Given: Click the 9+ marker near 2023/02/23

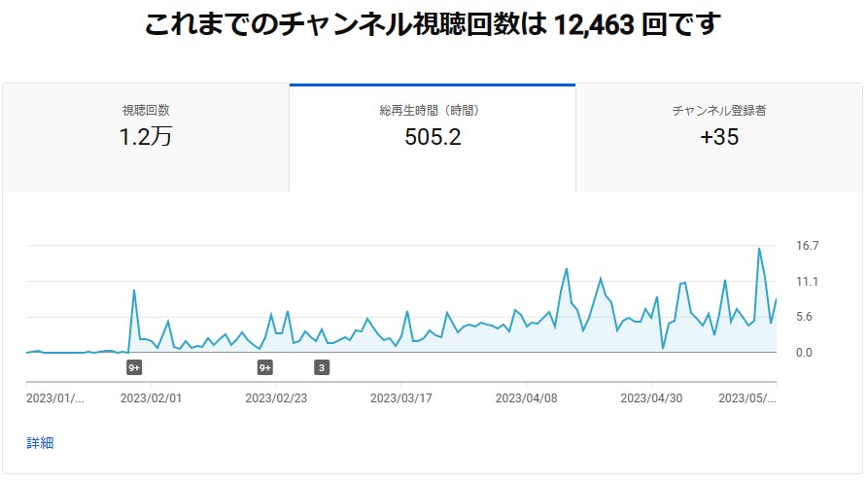Looking at the screenshot, I should (x=265, y=367).
